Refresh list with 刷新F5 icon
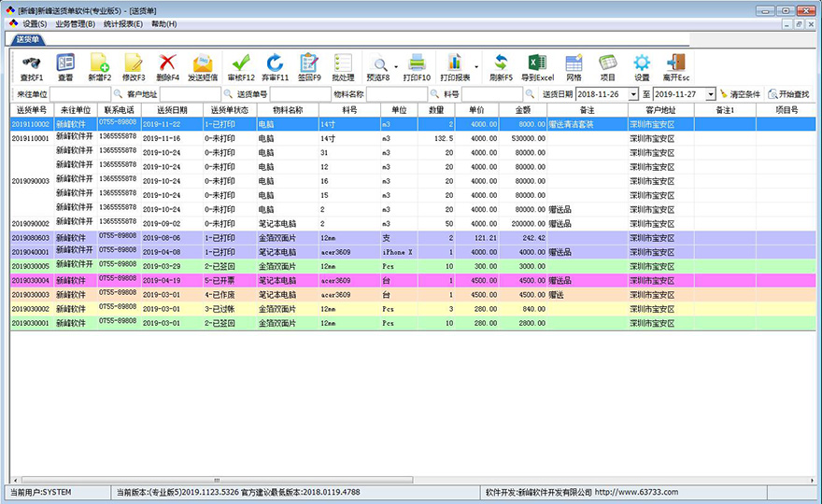 (501, 63)
